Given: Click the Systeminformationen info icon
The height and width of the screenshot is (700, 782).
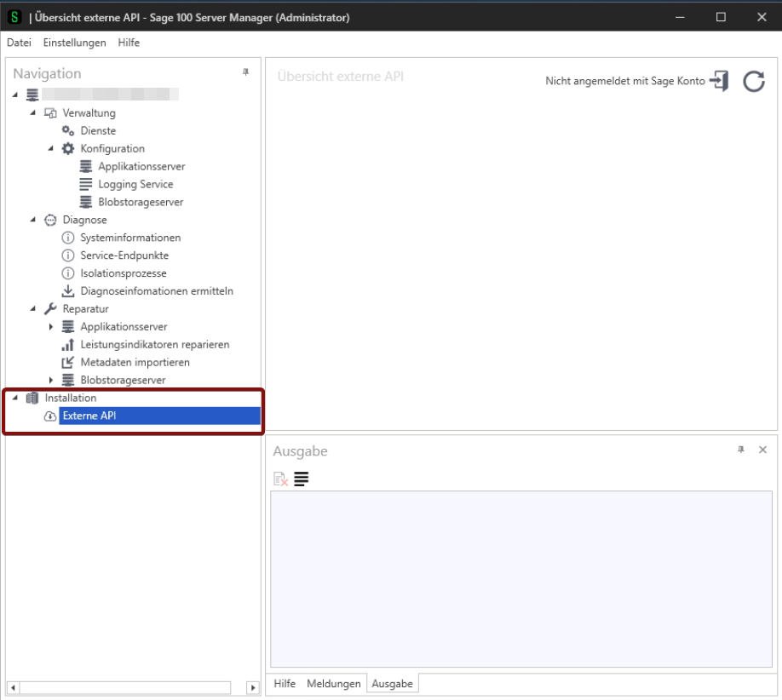Looking at the screenshot, I should tap(68, 238).
